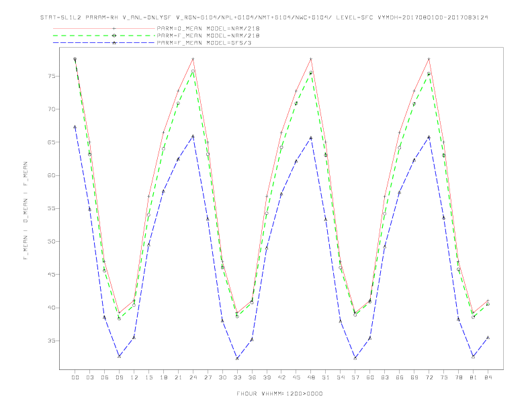Screen dimensions: 532x411
Task: Click the plus marker in the O_MEAN legend
Action: click(114, 28)
